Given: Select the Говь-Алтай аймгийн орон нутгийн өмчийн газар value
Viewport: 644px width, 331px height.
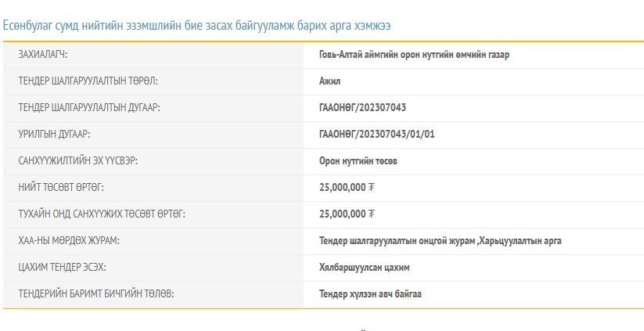Looking at the screenshot, I should click(x=414, y=55).
